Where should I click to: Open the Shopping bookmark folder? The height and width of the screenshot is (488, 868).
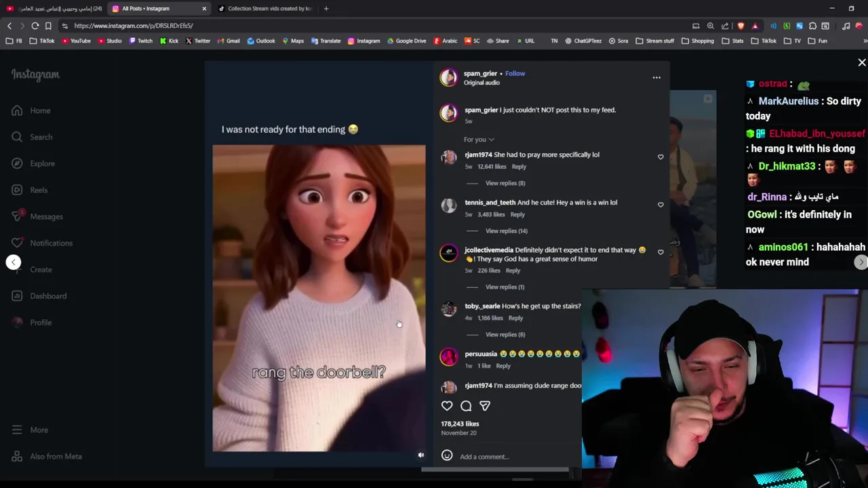697,41
